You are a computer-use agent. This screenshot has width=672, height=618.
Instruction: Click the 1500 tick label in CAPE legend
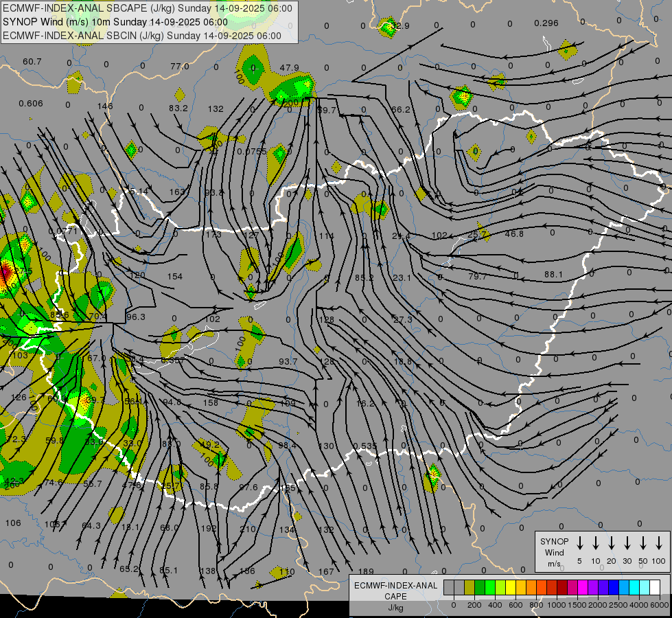coord(577,605)
